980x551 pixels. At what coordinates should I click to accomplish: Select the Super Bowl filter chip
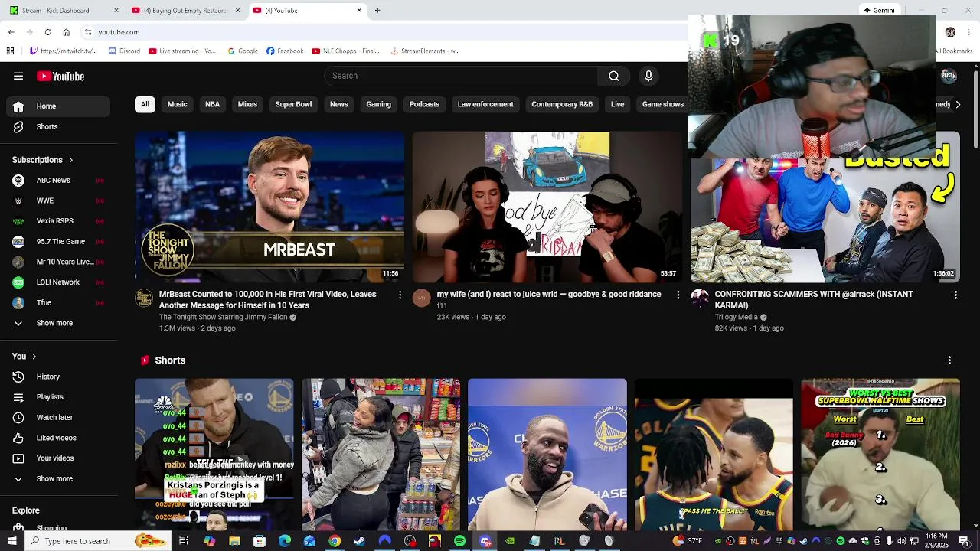pos(293,104)
